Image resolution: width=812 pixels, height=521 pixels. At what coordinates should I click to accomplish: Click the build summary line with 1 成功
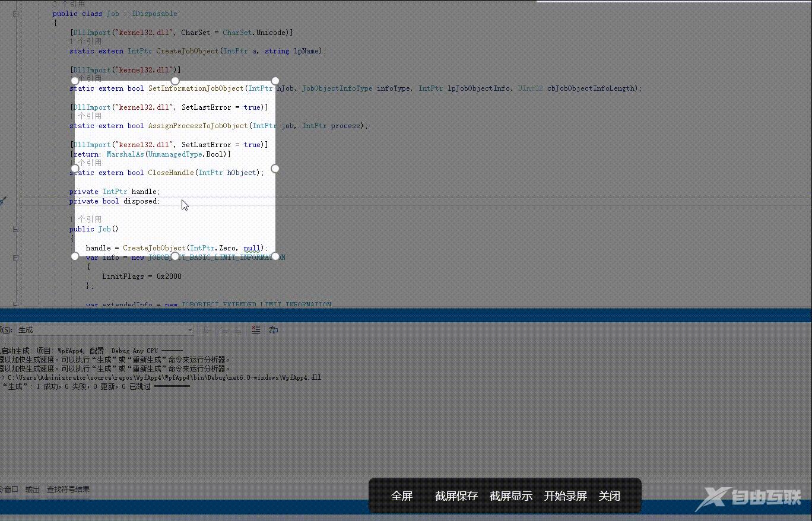tap(95, 386)
